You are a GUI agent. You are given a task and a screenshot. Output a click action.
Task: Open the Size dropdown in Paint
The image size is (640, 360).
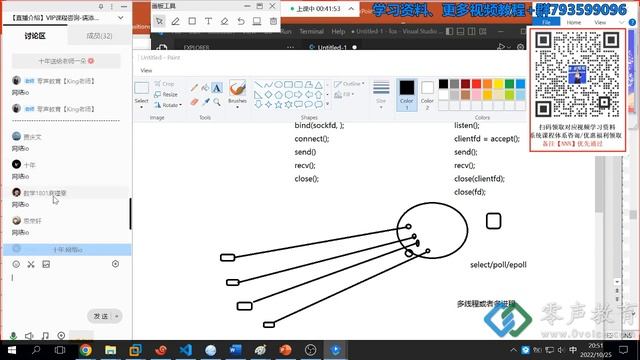coord(381,104)
